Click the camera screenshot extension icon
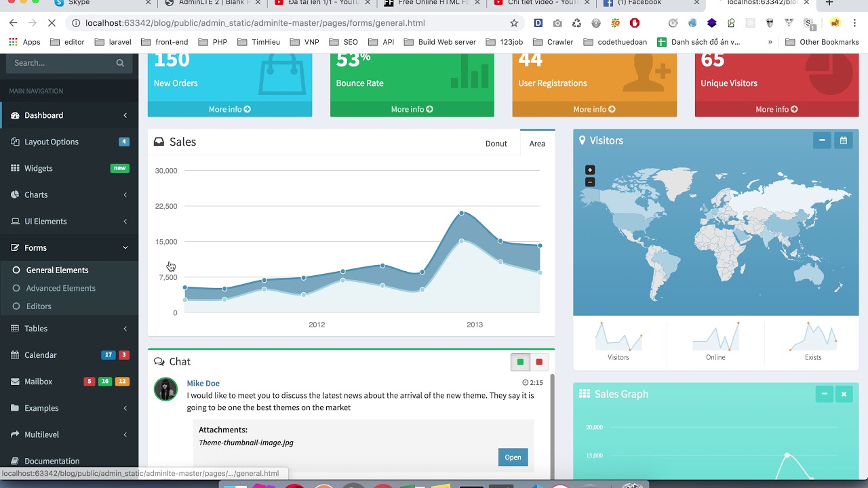Image resolution: width=868 pixels, height=488 pixels. (x=557, y=23)
